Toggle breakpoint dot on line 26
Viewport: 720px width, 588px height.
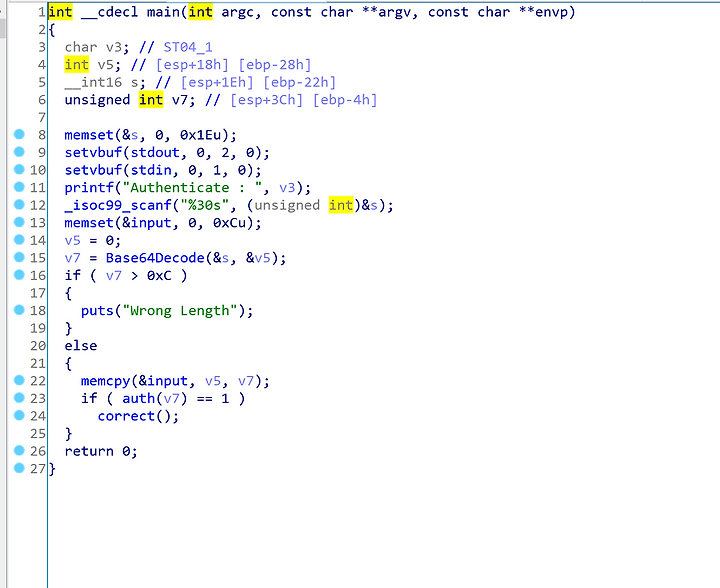pos(19,450)
